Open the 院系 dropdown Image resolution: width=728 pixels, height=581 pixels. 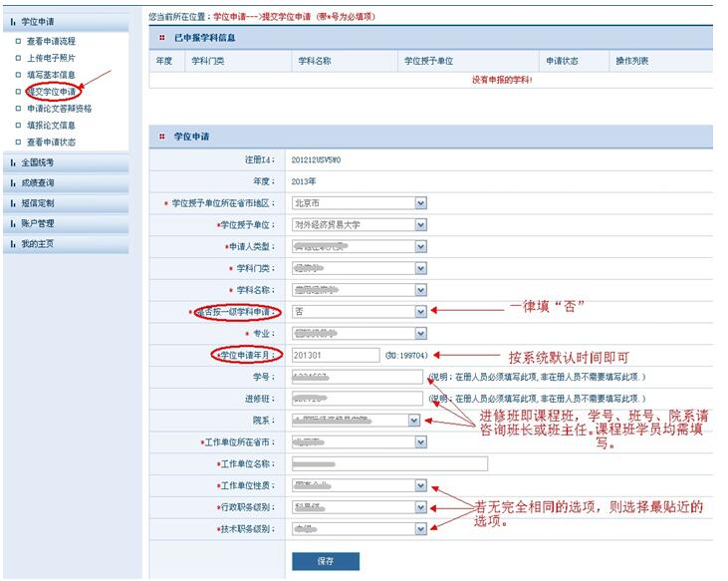click(x=357, y=421)
